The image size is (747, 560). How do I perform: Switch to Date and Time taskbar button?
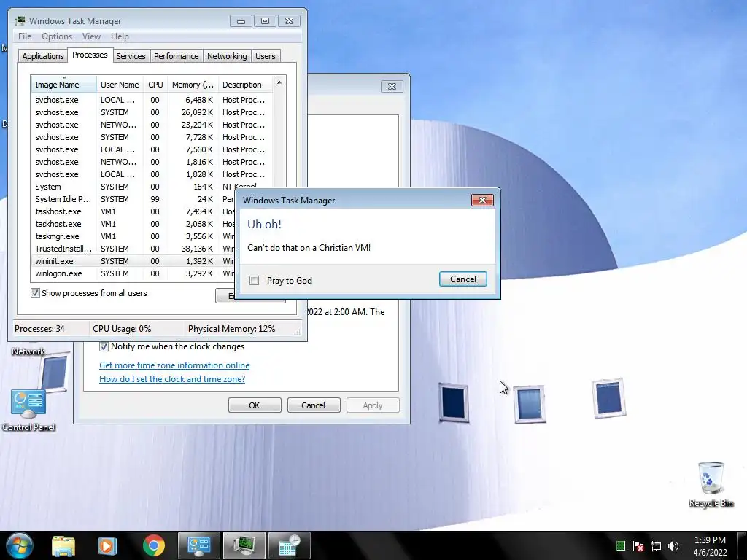tap(289, 545)
